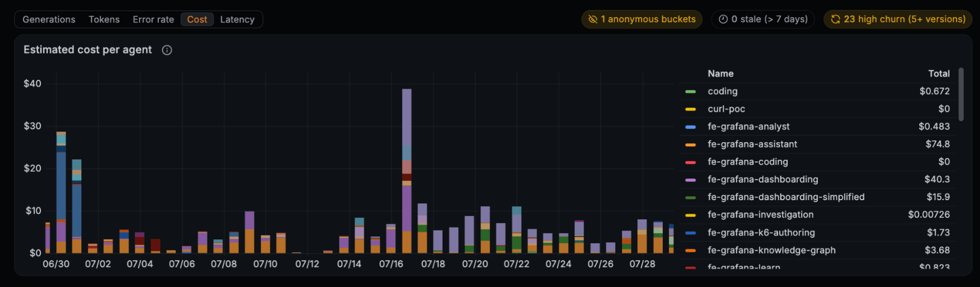980x287 pixels.
Task: Click the crossed-eye icon on anonymous buckets badge
Action: 593,19
